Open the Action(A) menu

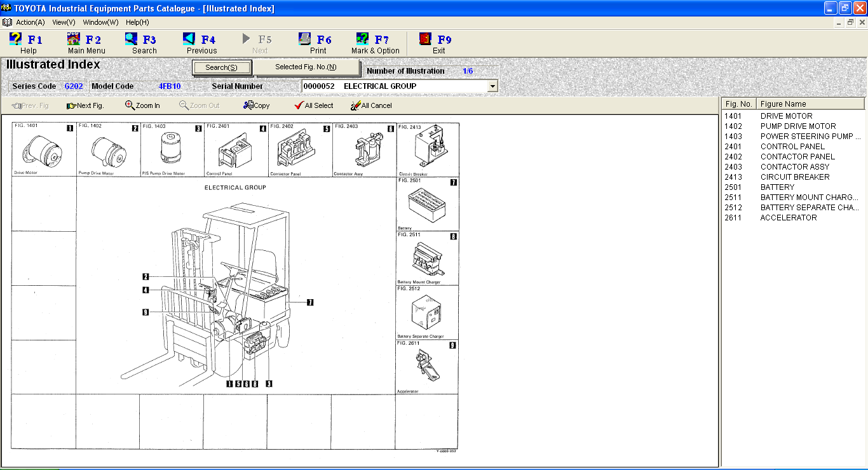click(30, 22)
